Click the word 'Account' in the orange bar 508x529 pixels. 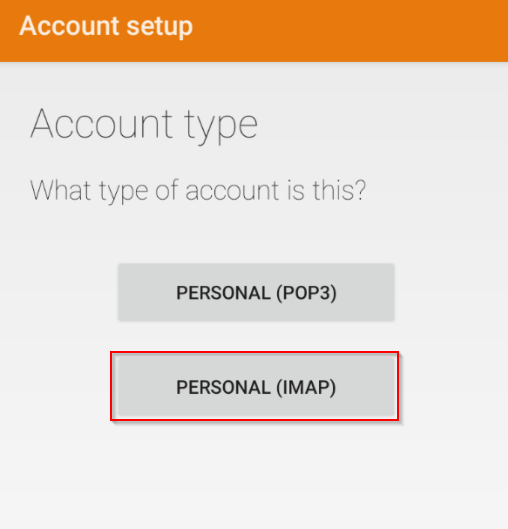click(x=69, y=26)
